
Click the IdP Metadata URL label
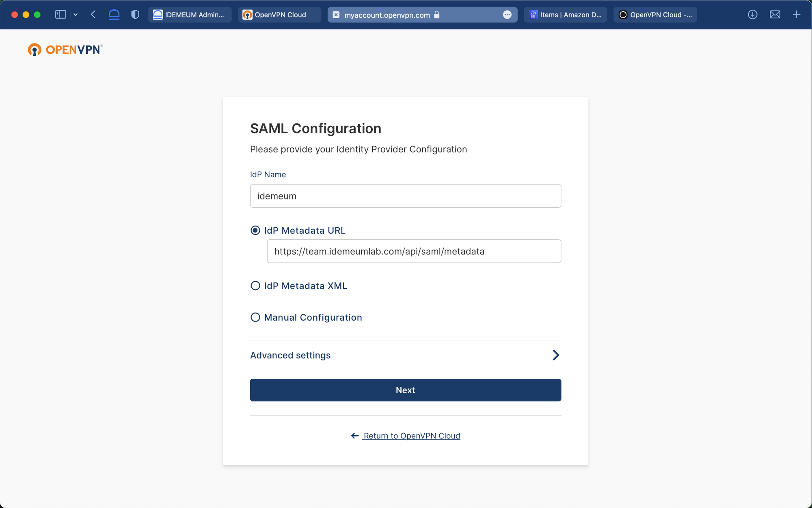[x=304, y=230]
